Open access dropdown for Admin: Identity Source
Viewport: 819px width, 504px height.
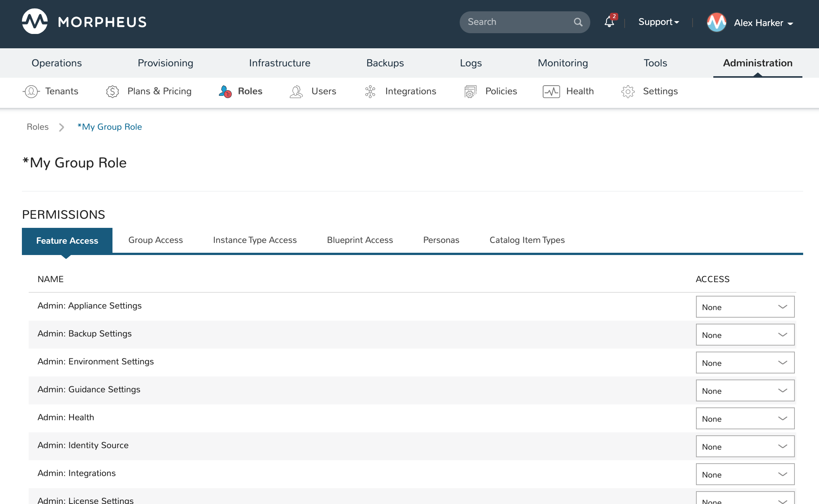click(745, 447)
